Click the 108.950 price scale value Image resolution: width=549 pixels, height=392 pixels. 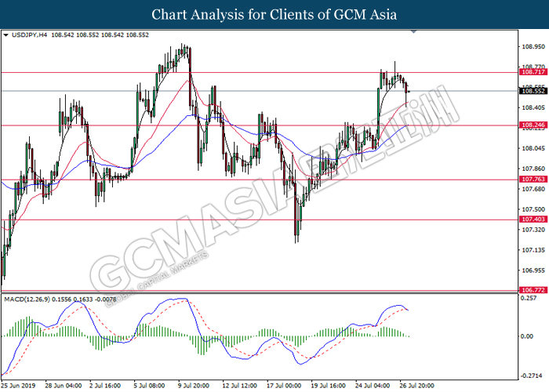click(x=533, y=46)
